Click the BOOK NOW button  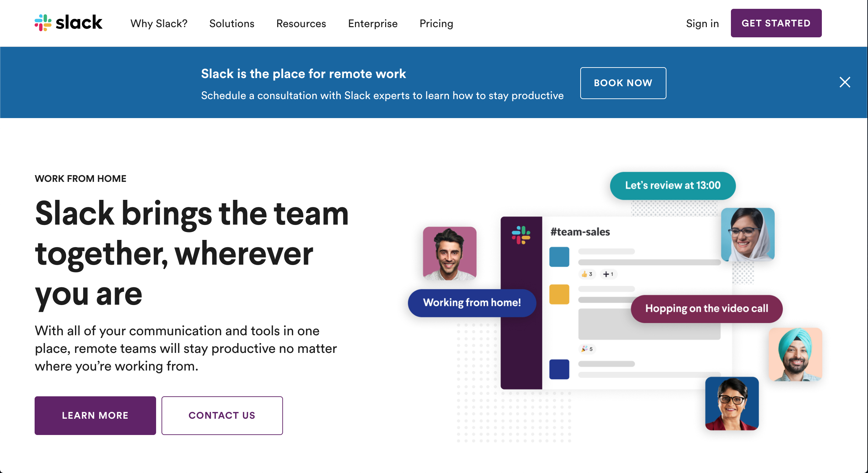(x=623, y=83)
